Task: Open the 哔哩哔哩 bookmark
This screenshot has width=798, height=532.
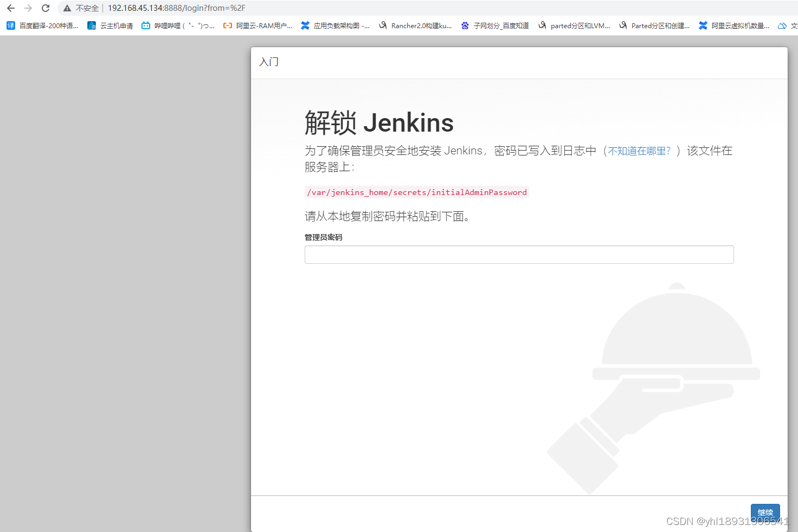Action: click(x=178, y=25)
